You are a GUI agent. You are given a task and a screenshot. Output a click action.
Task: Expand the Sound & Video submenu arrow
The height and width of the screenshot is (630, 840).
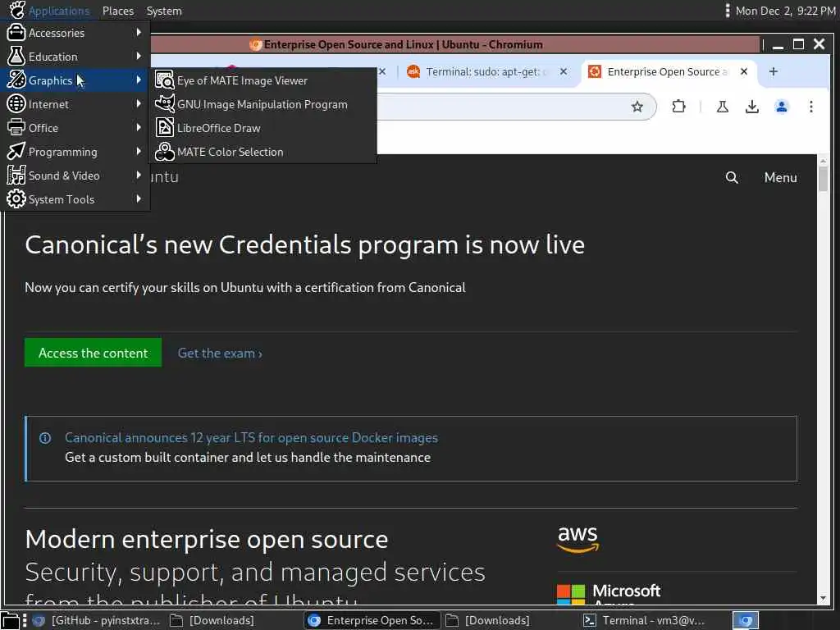pyautogui.click(x=139, y=175)
